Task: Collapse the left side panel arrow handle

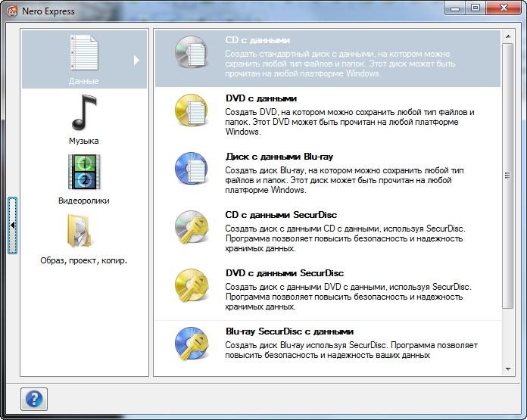Action: pyautogui.click(x=12, y=225)
